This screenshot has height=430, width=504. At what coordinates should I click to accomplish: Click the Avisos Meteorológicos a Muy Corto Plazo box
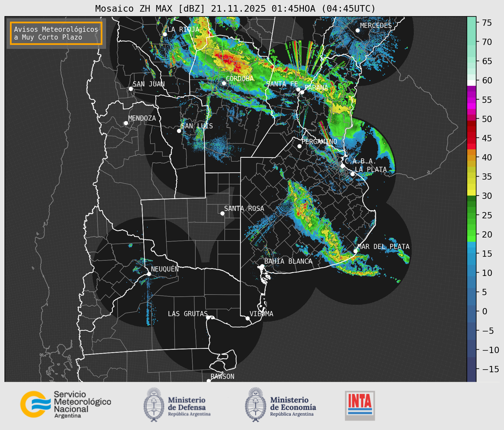[56, 33]
